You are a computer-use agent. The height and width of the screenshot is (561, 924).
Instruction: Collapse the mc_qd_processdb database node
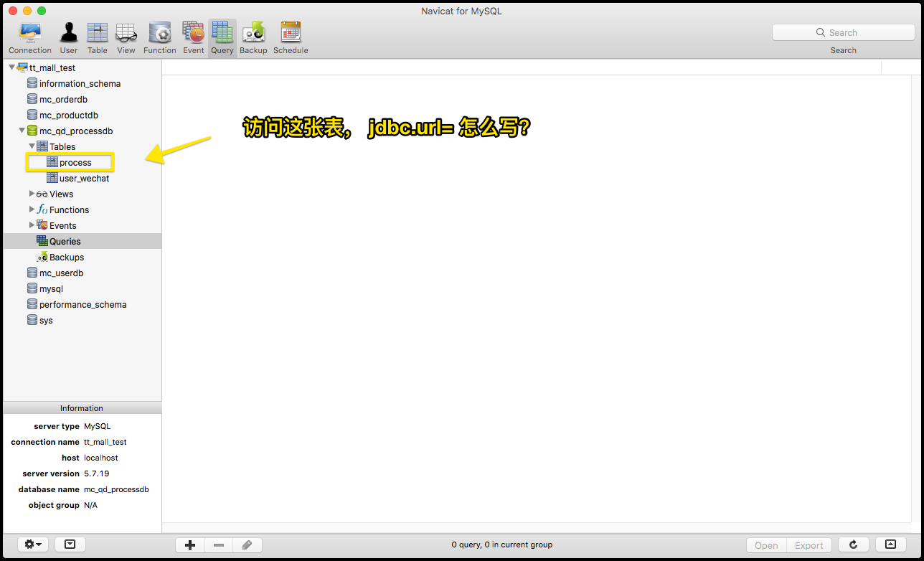tap(22, 131)
